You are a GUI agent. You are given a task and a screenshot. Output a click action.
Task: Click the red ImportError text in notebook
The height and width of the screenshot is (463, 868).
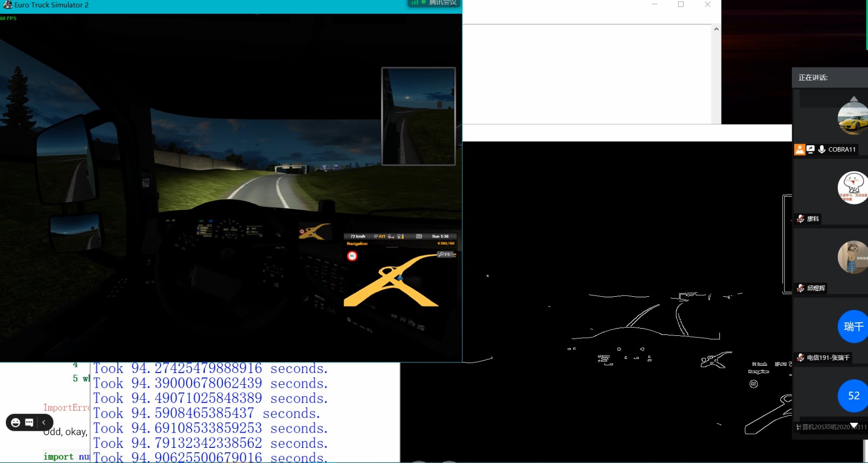(66, 407)
